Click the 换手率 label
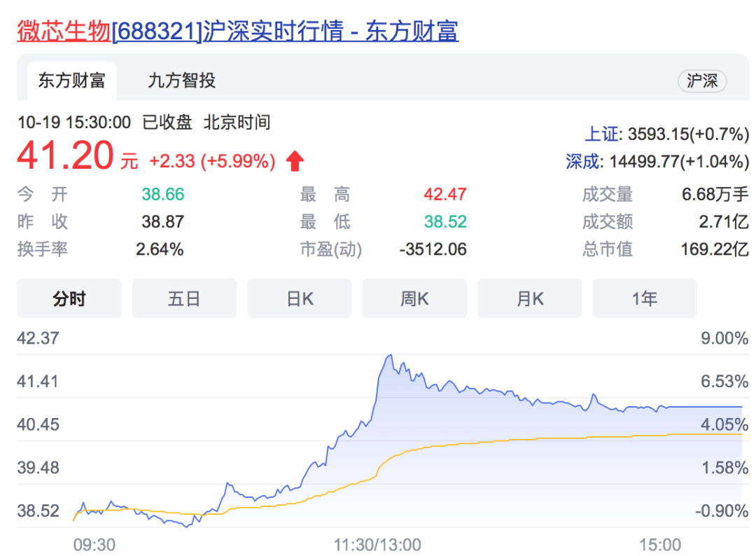This screenshot has width=756, height=556. 43,249
